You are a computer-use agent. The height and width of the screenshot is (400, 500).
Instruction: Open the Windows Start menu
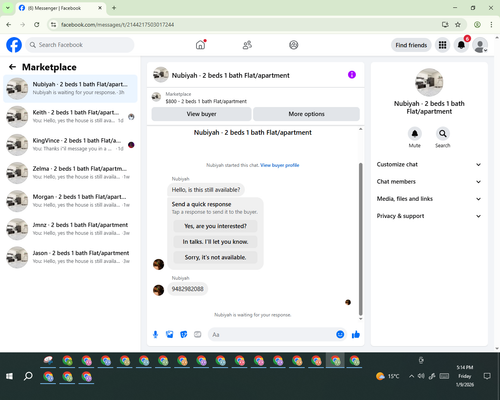9,376
